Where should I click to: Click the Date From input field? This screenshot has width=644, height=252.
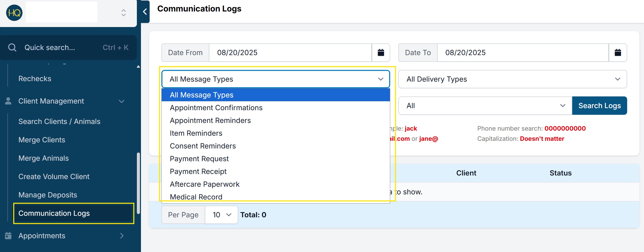pos(290,53)
